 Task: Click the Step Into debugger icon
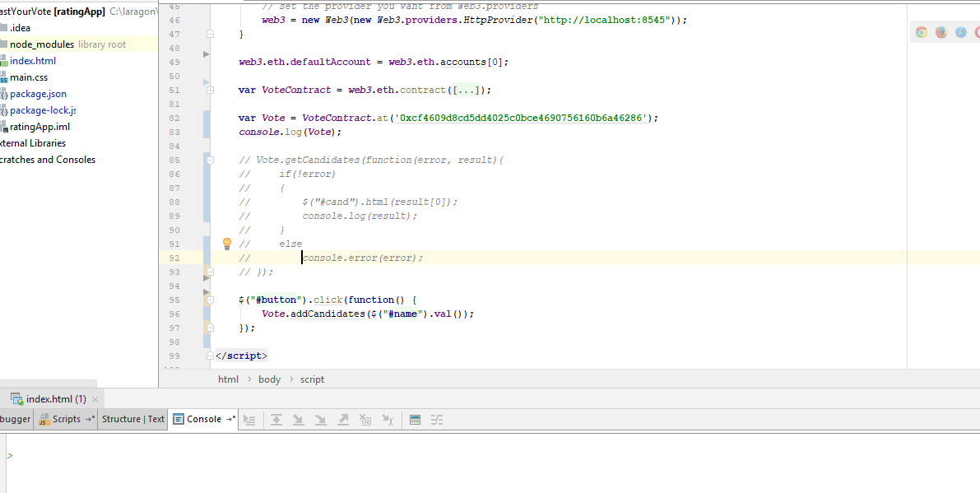point(299,420)
